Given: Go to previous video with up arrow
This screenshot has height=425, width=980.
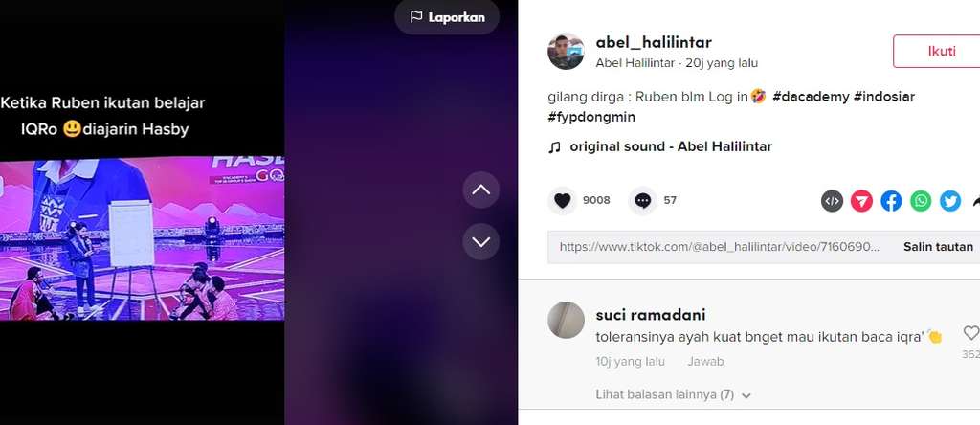Looking at the screenshot, I should [480, 190].
